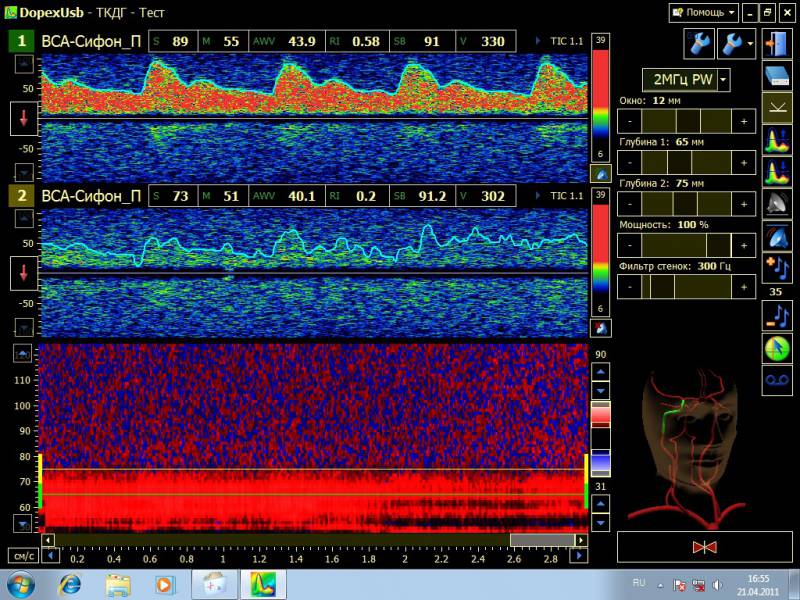Click channel 1 spectrum color scale bar

[x=601, y=99]
